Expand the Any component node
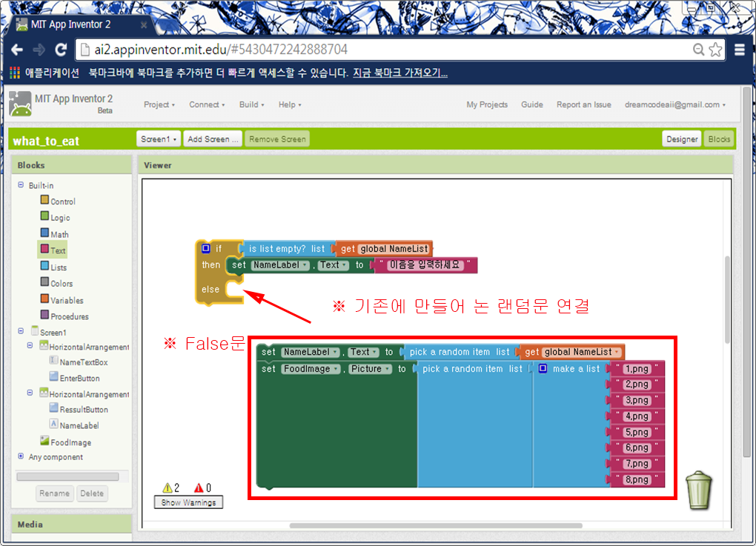Image resolution: width=756 pixels, height=546 pixels. click(x=21, y=456)
